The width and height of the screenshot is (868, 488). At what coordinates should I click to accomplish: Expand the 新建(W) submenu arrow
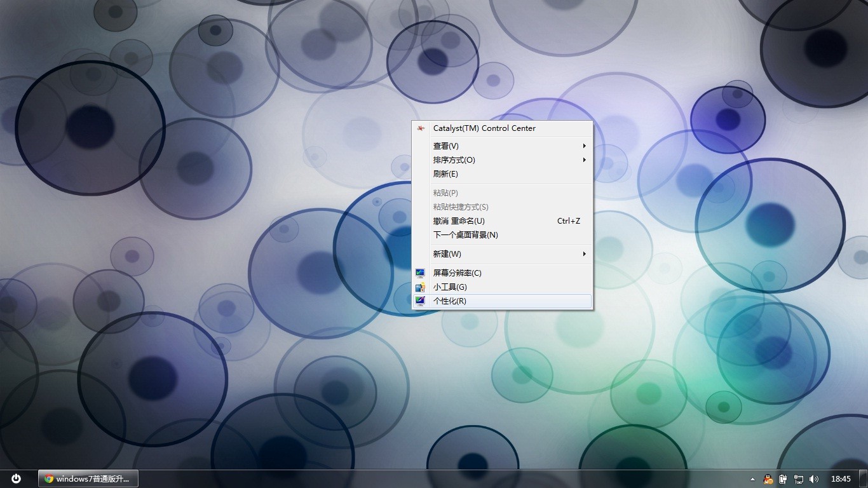[x=584, y=254]
